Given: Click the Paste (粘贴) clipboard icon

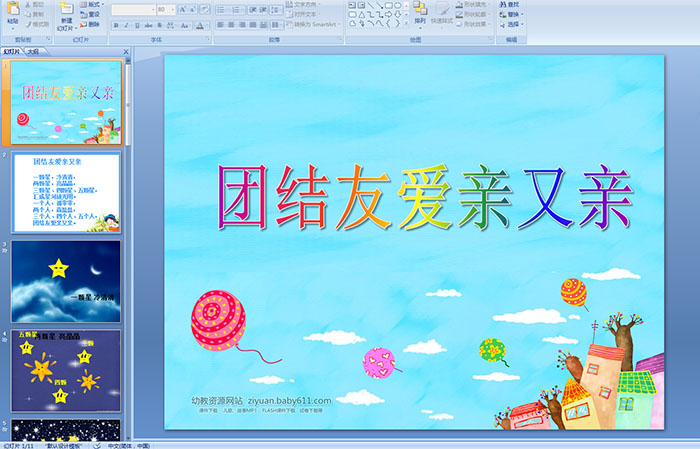Looking at the screenshot, I should point(13,8).
